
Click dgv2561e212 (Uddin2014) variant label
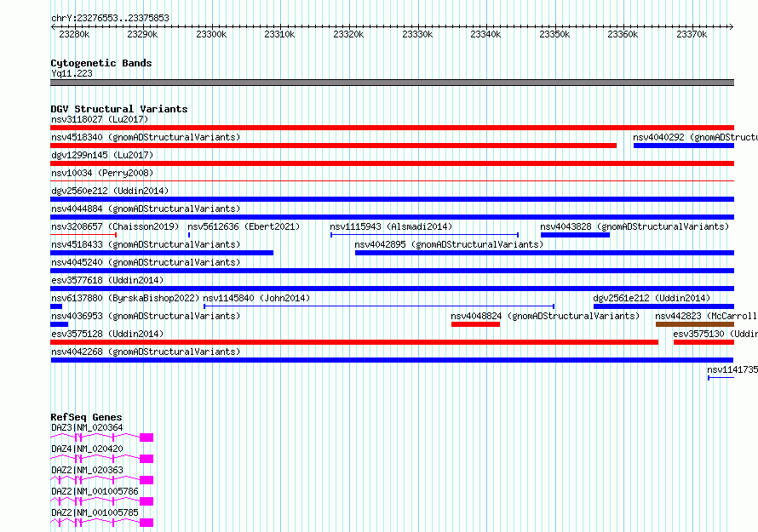coord(652,298)
